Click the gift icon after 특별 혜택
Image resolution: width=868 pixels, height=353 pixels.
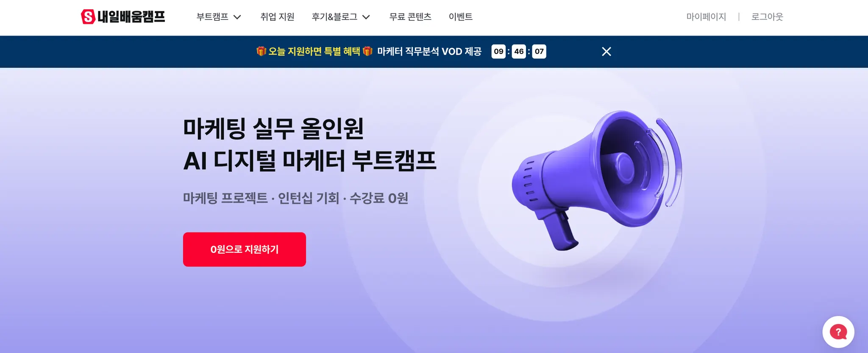pyautogui.click(x=367, y=51)
